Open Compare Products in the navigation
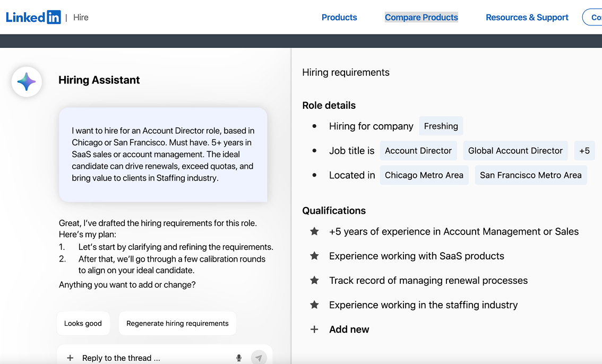Screen dimensions: 602x364 pyautogui.click(x=421, y=18)
